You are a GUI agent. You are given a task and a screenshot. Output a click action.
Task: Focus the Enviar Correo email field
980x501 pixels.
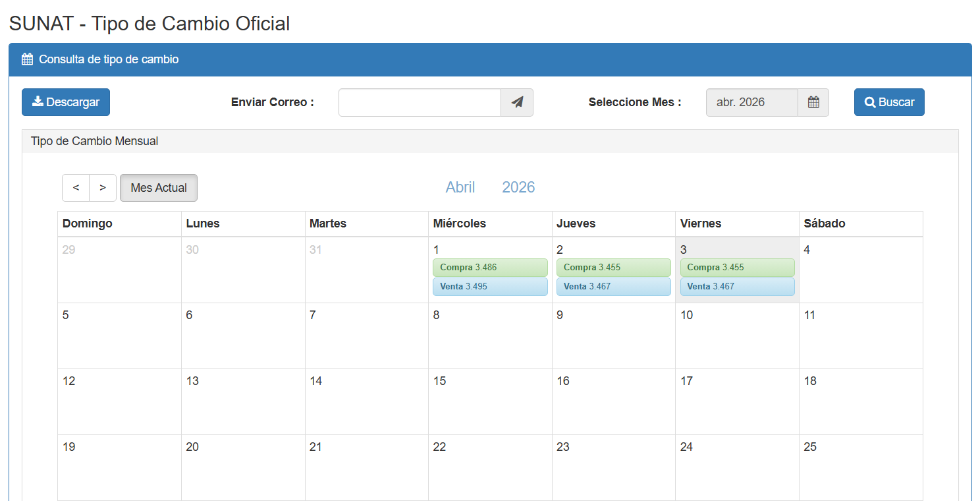click(420, 102)
